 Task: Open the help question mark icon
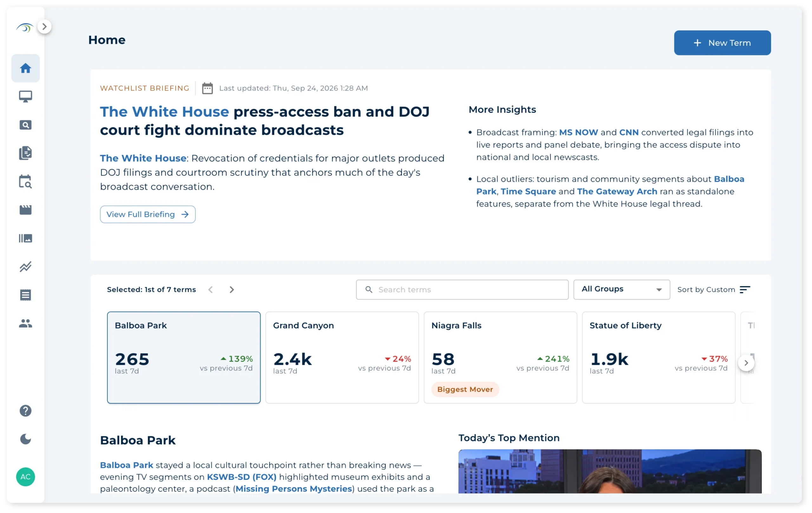tap(25, 411)
